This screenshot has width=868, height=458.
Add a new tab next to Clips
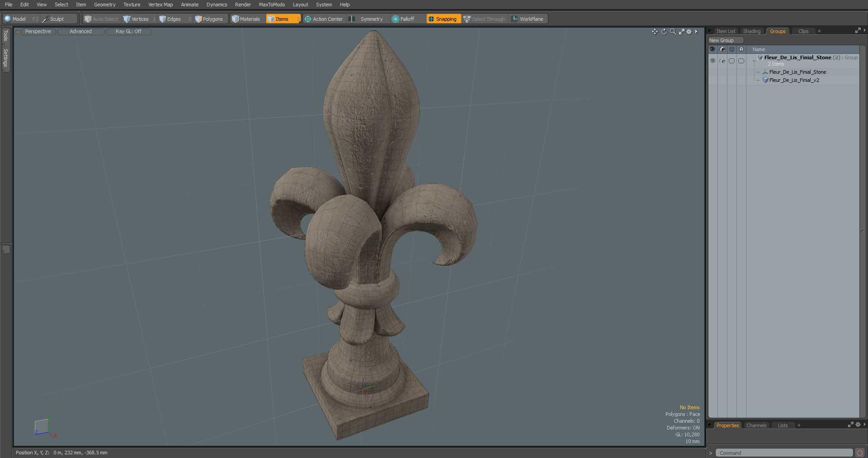(819, 31)
